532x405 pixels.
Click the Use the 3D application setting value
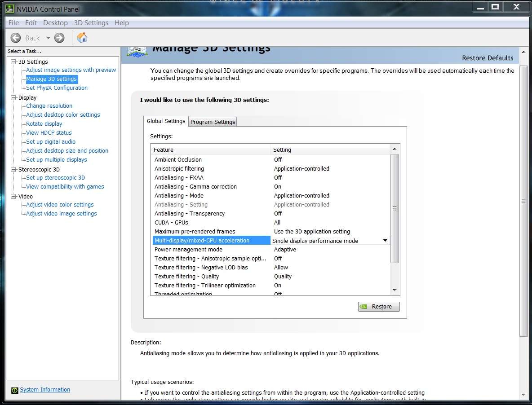click(312, 232)
